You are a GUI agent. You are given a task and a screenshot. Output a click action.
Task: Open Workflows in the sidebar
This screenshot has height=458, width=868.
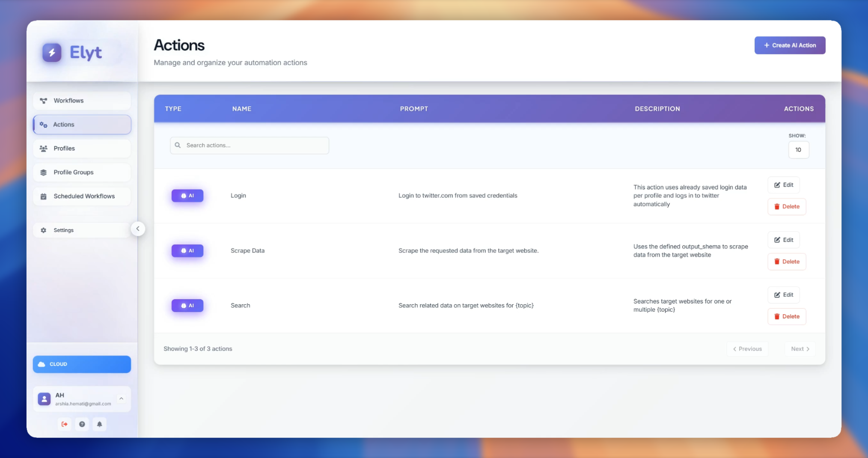tap(82, 101)
